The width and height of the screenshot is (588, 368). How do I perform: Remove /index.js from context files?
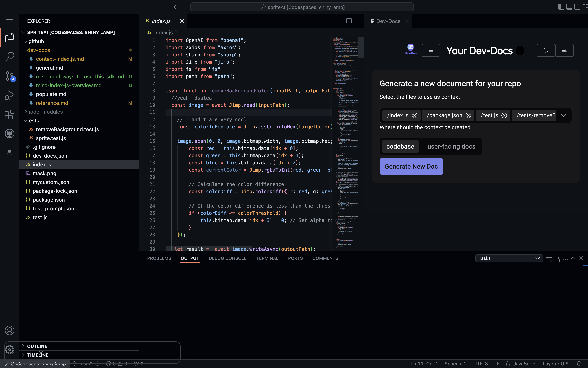click(x=414, y=115)
